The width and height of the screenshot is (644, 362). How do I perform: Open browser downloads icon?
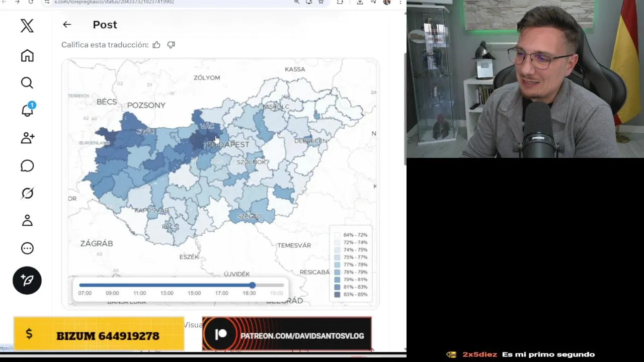(360, 2)
